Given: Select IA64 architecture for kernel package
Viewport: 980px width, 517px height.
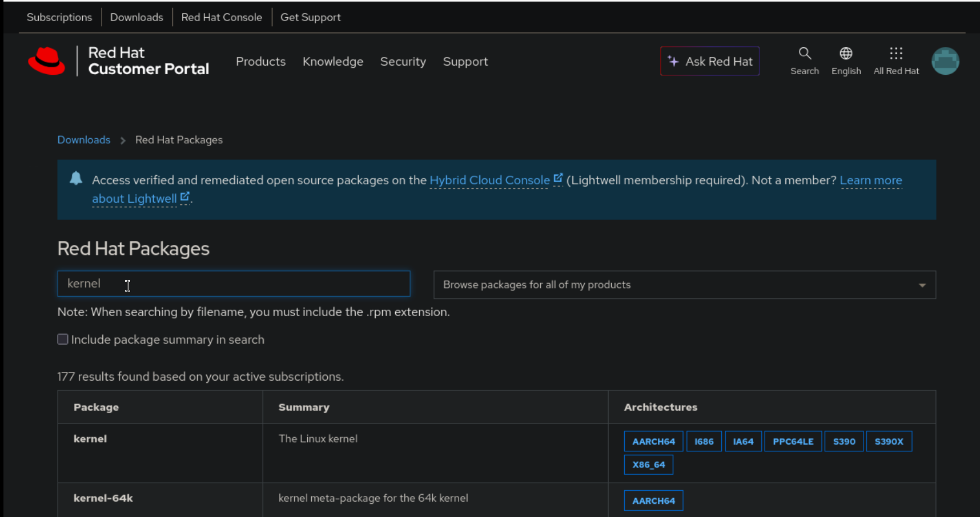Looking at the screenshot, I should pos(743,441).
